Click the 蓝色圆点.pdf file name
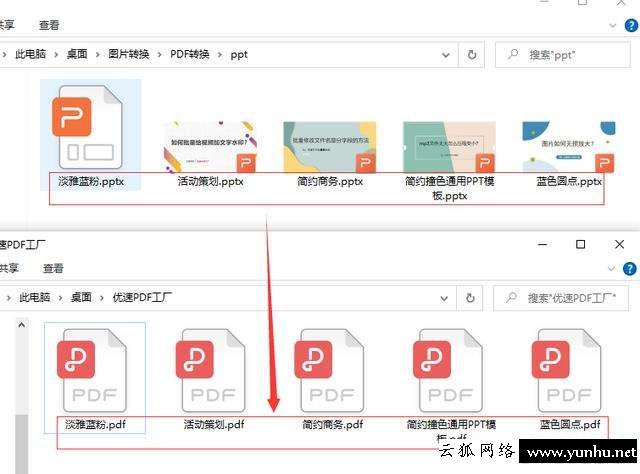This screenshot has width=640, height=474. pyautogui.click(x=570, y=425)
